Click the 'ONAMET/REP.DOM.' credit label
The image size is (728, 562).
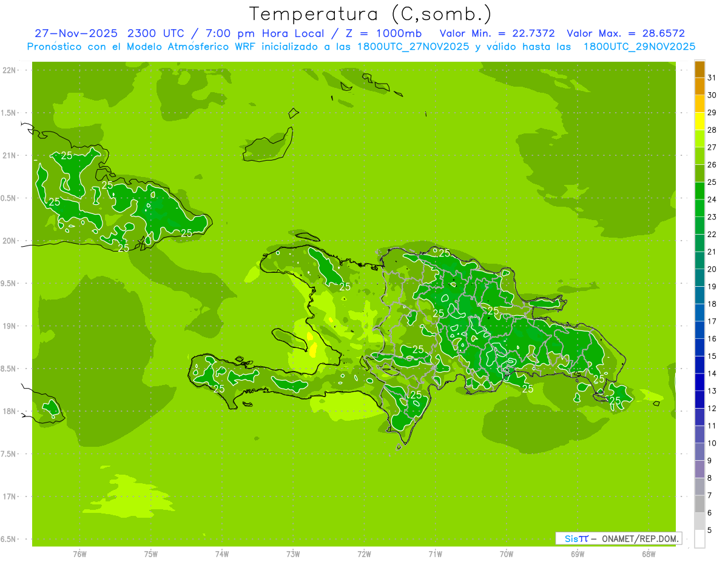click(640, 538)
